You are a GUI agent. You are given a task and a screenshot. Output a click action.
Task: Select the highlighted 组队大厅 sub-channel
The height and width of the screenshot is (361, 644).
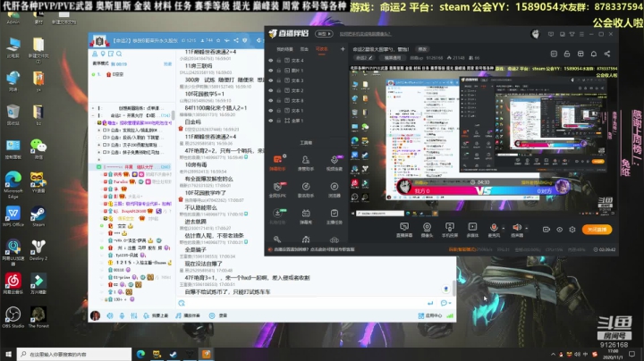point(131,167)
